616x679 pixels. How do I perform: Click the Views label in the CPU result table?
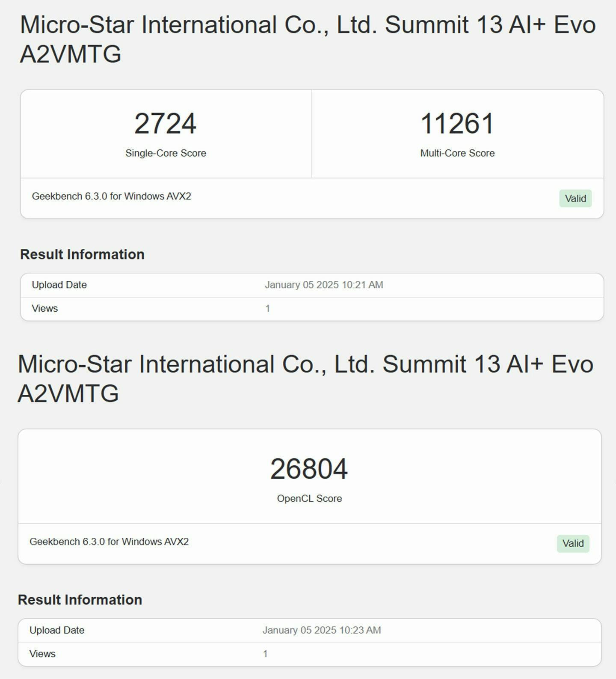point(44,308)
